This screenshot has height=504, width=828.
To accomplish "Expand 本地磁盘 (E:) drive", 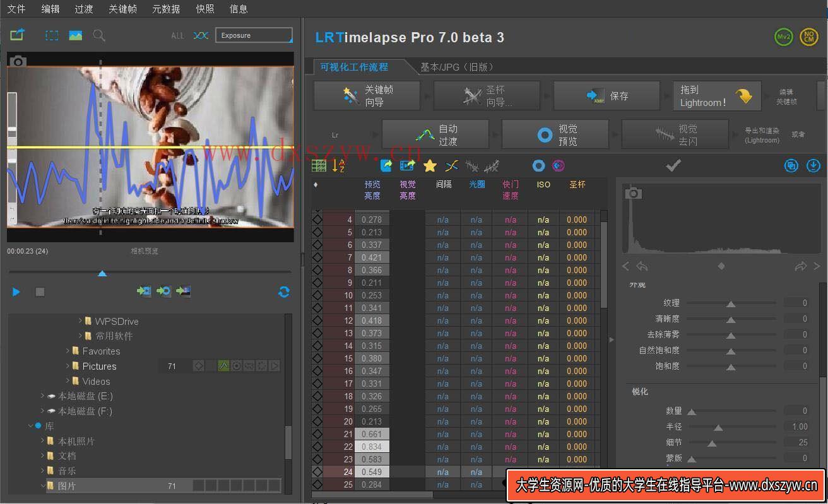I will [x=42, y=396].
